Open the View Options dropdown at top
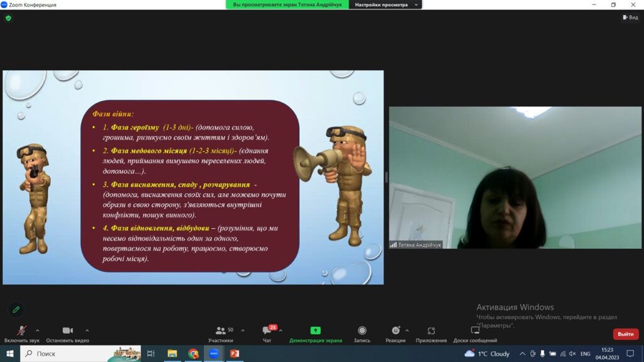 point(385,4)
